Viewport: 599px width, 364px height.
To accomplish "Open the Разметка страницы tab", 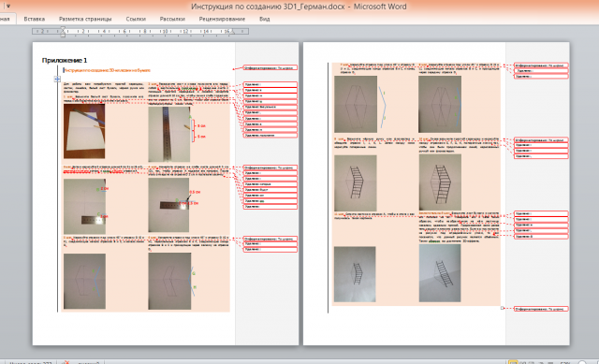I will [85, 19].
